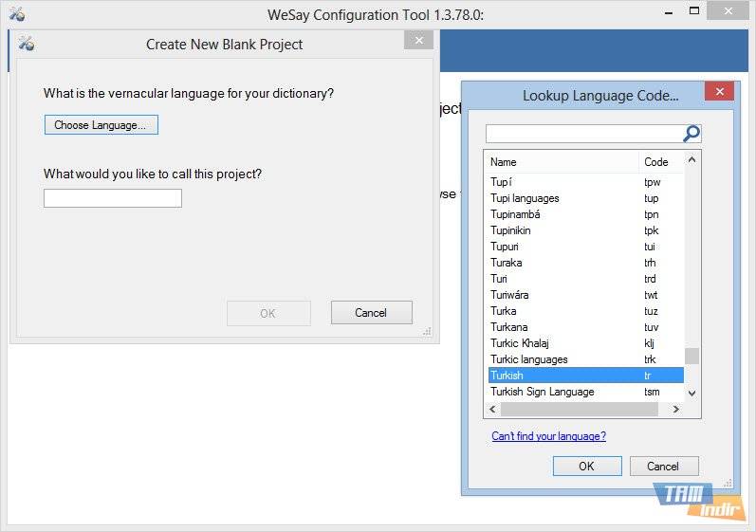Close the Lookup Language Code dialog
Viewport: 756px width, 532px height.
719,92
